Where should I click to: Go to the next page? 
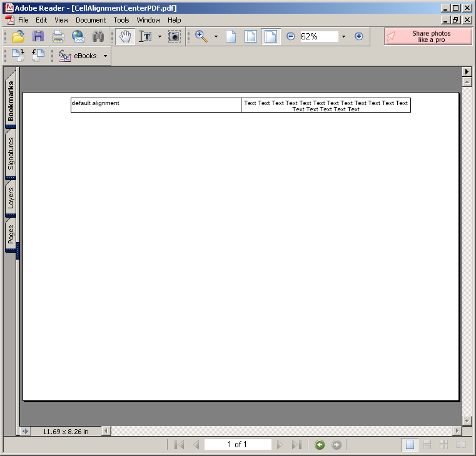coord(280,445)
